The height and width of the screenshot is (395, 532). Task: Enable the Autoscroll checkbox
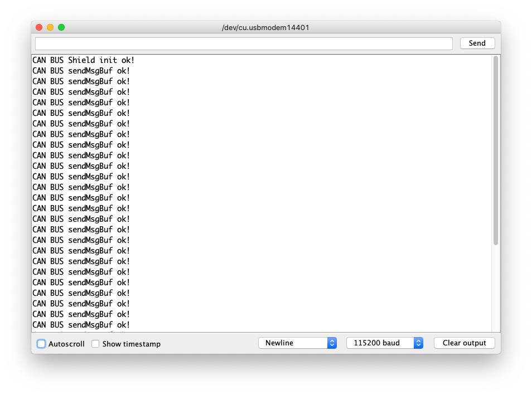tap(41, 344)
